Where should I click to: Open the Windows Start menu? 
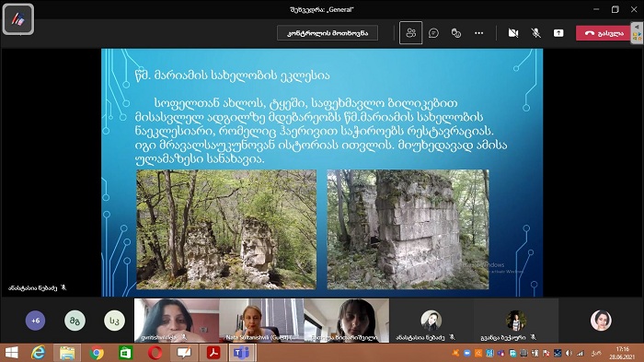(x=11, y=353)
